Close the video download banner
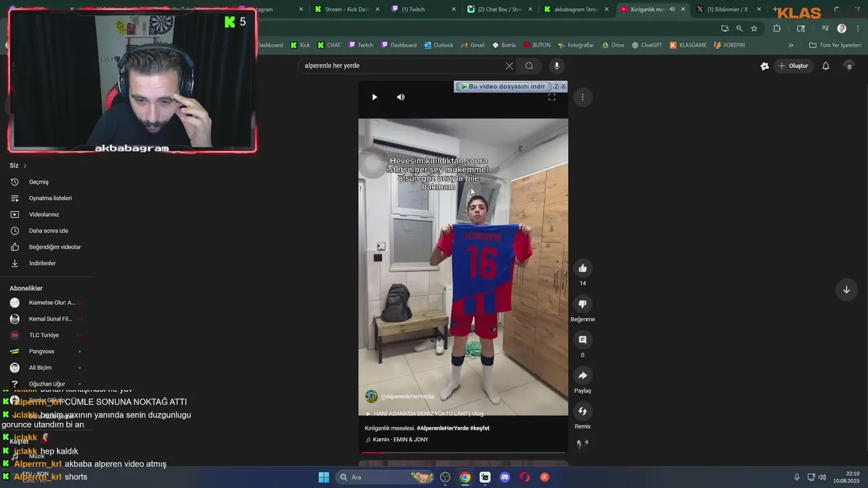This screenshot has height=488, width=868. pos(563,86)
